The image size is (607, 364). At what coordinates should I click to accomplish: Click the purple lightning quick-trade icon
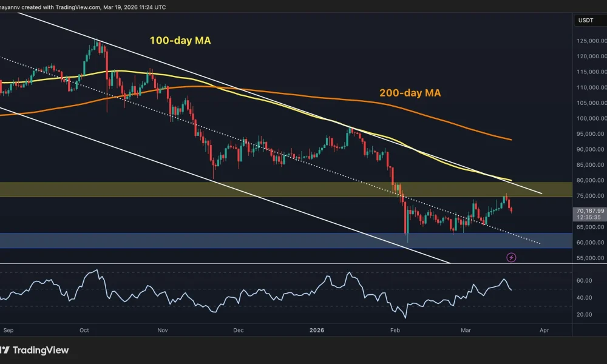[x=512, y=257]
